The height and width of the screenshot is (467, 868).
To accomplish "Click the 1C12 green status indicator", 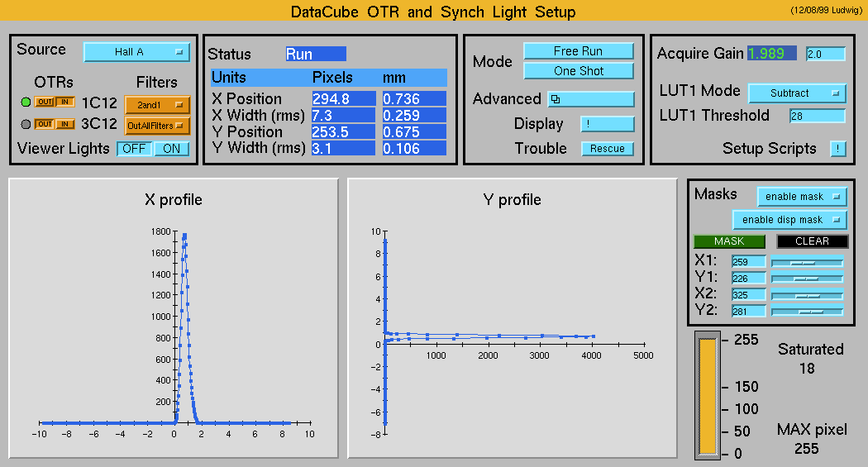I will 26,102.
